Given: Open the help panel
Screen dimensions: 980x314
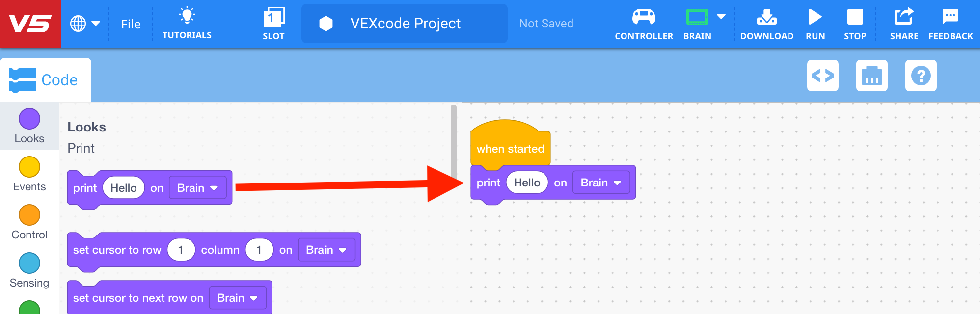Looking at the screenshot, I should [x=921, y=76].
